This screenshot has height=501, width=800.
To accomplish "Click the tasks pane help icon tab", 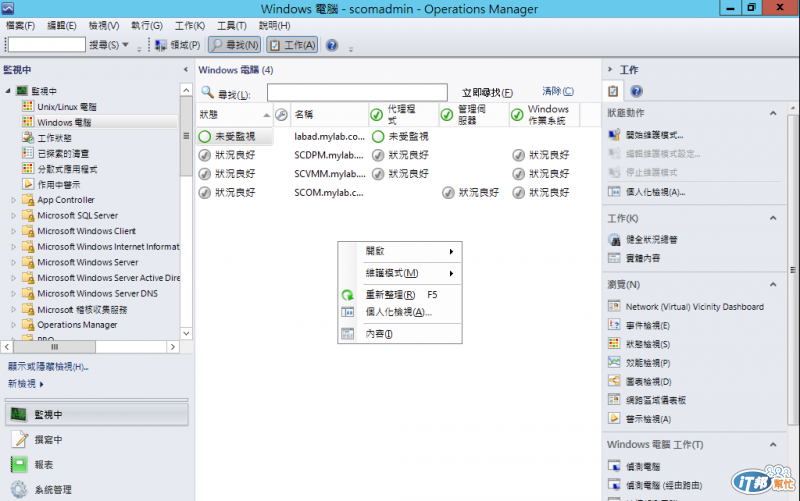I will (636, 91).
